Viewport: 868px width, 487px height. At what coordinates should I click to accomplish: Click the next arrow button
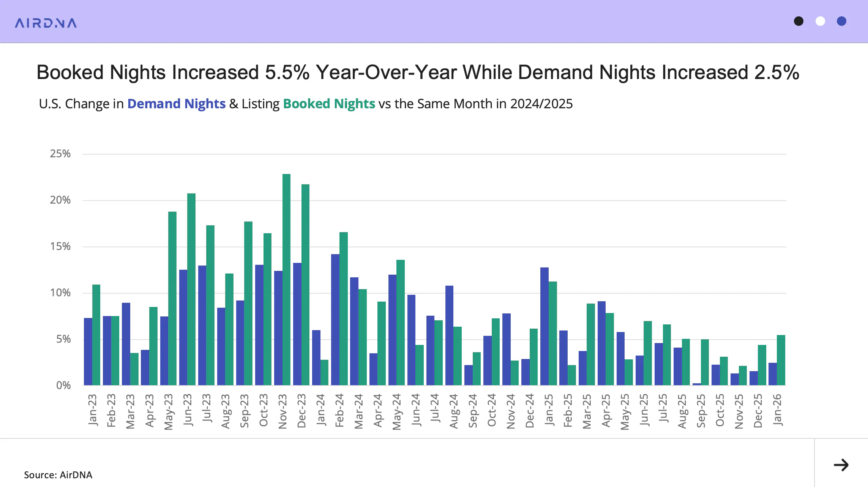841,465
